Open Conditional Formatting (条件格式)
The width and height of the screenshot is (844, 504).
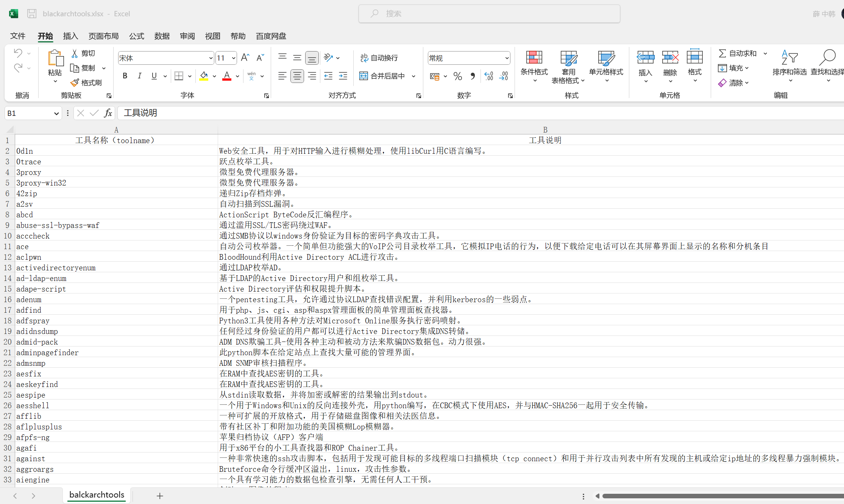tap(534, 67)
